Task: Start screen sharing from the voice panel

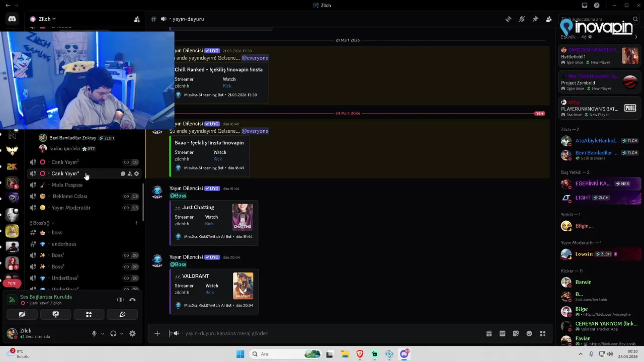Action: pyautogui.click(x=55, y=314)
